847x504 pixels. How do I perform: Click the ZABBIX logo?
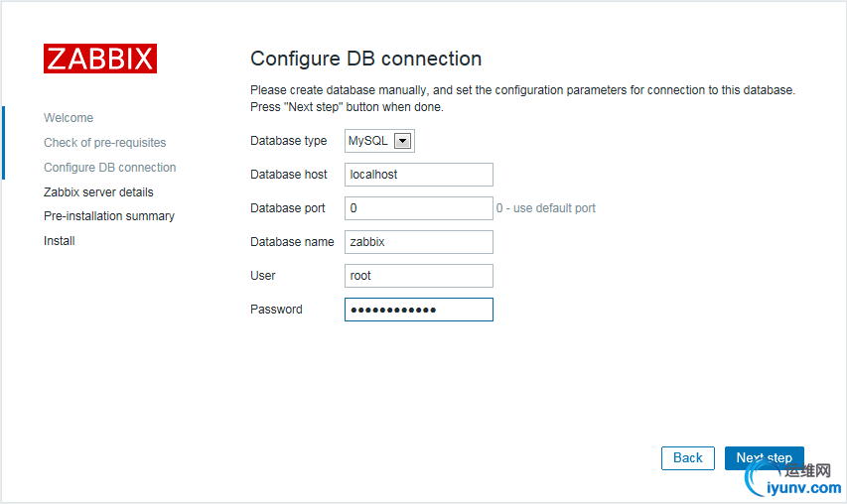100,59
